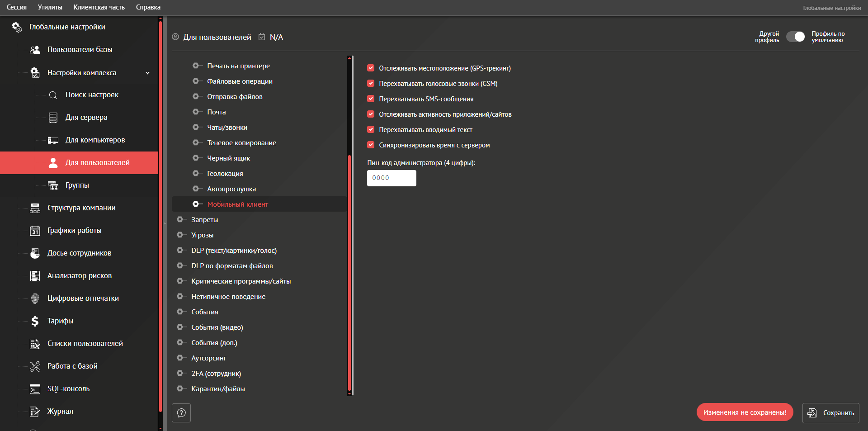Click the admin PIN code input field
Viewport: 868px width, 431px height.
(x=392, y=178)
